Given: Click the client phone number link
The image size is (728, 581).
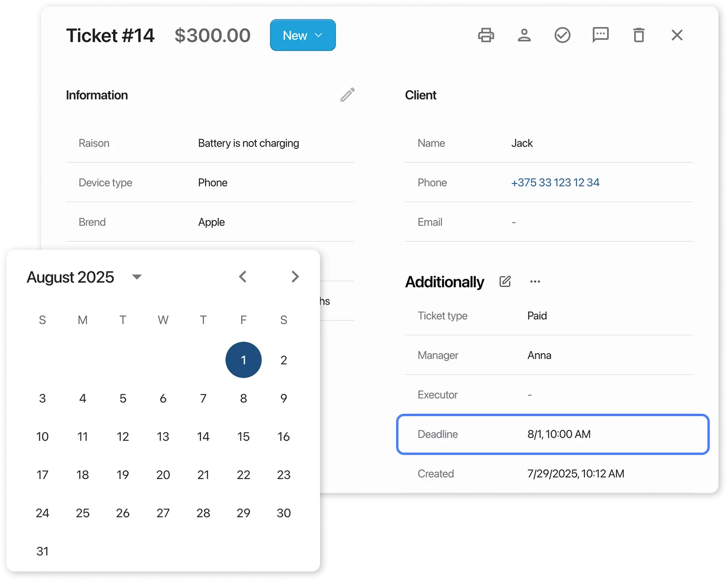Looking at the screenshot, I should click(555, 183).
